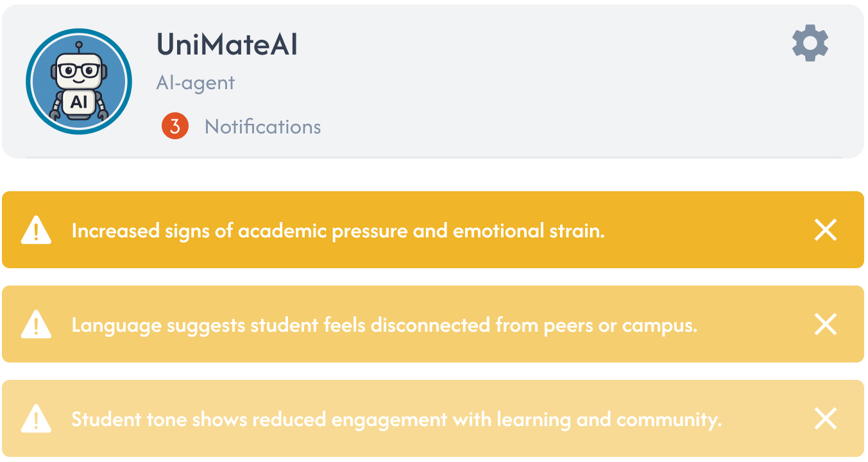Image resolution: width=868 pixels, height=462 pixels.
Task: Click the UniMateAI robot avatar
Action: pos(78,81)
